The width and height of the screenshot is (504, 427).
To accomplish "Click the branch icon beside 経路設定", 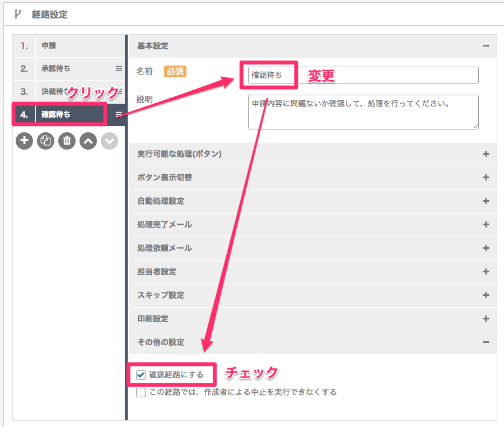I will [18, 14].
